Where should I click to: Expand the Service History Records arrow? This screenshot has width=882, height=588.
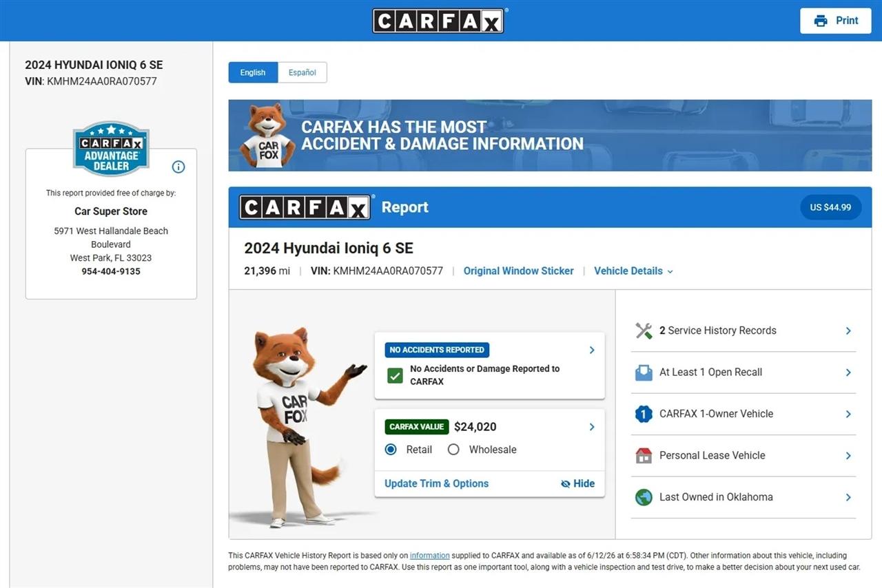pos(848,331)
